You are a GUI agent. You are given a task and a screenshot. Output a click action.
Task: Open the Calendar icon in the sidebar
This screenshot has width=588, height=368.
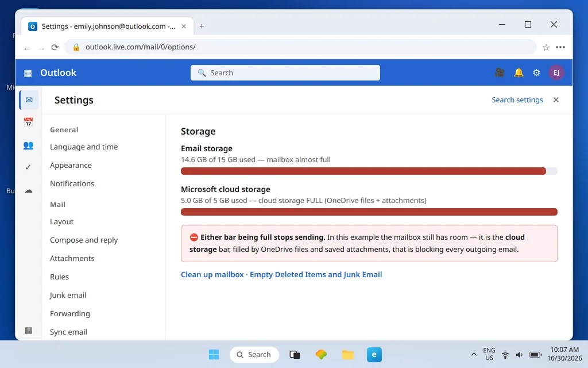point(29,122)
